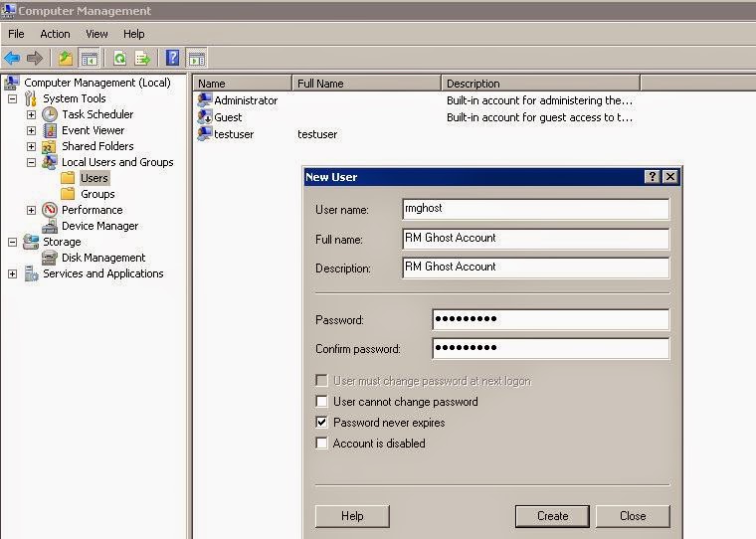The height and width of the screenshot is (539, 756).
Task: Click the Password field
Action: coord(551,319)
